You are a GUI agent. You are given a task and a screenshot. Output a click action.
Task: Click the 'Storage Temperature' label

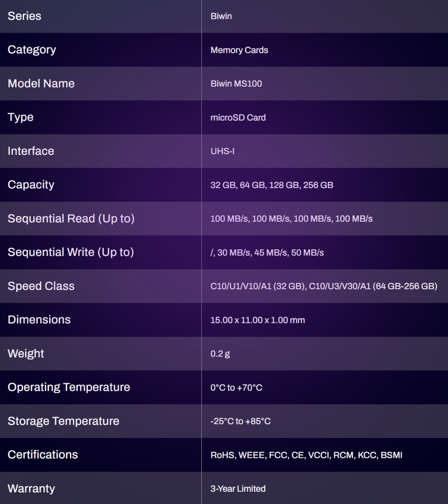[x=63, y=421]
